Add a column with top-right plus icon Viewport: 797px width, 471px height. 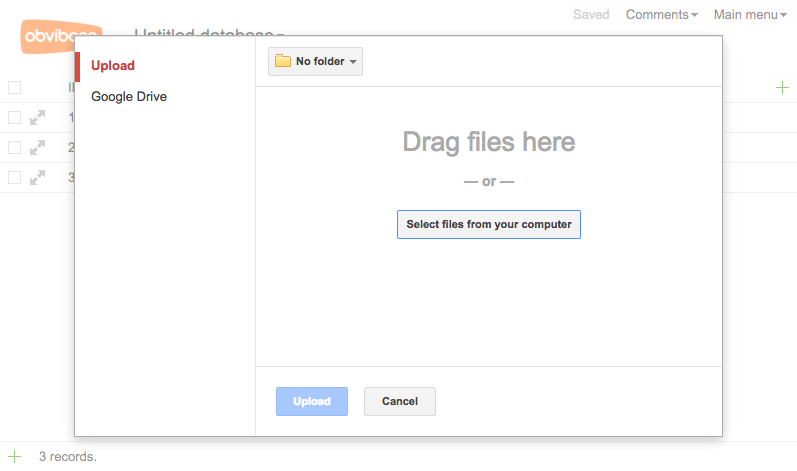pyautogui.click(x=782, y=88)
